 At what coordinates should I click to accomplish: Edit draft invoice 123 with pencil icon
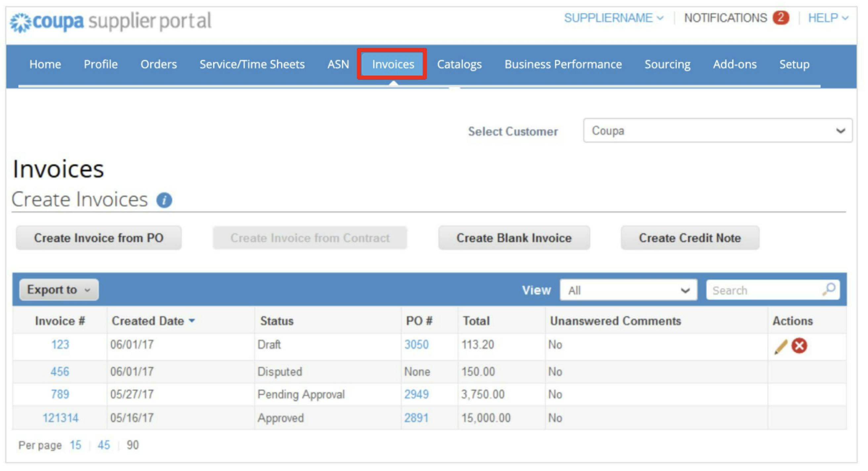781,347
